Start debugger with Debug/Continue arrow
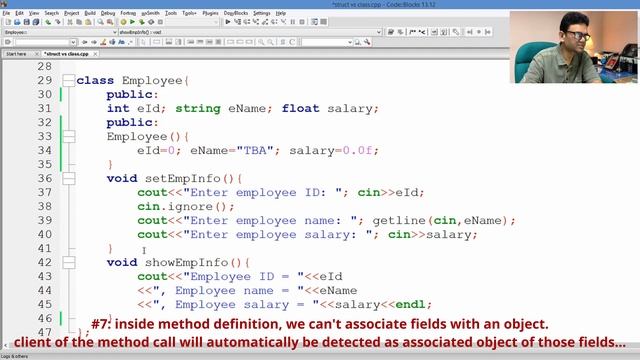The width and height of the screenshot is (640, 360). point(228,22)
